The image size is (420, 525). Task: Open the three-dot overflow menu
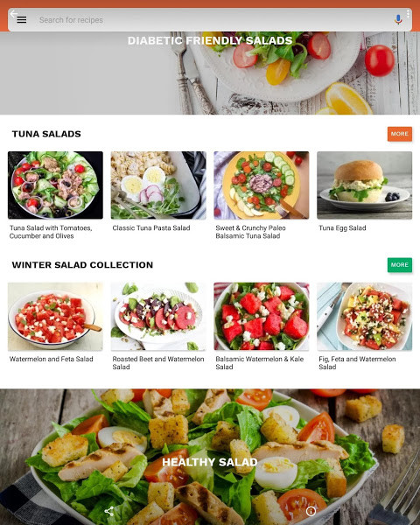click(408, 13)
